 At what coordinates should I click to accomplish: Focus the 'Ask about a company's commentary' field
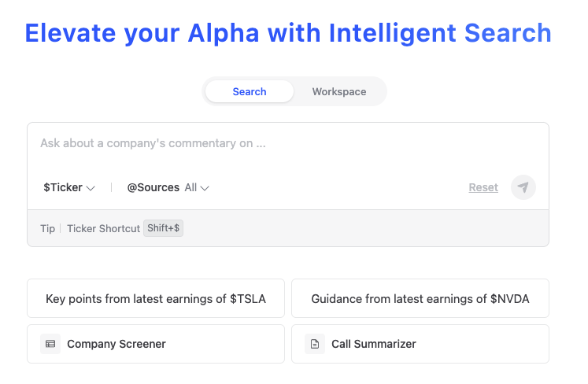point(287,144)
